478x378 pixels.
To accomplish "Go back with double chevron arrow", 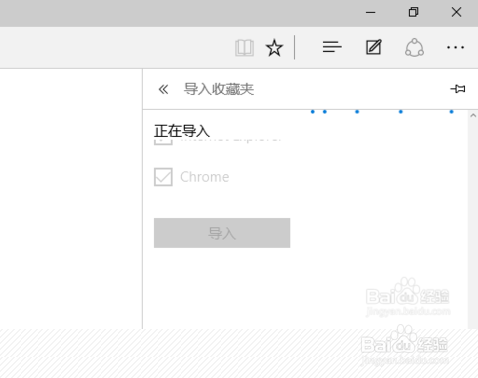I will coord(163,89).
